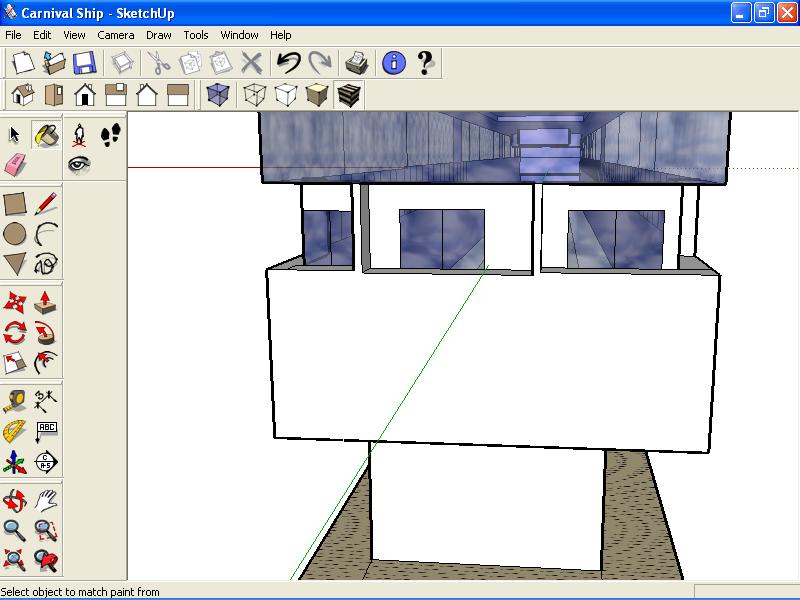Select the Pencil line tool
Screen dimensions: 800x600
(x=46, y=204)
